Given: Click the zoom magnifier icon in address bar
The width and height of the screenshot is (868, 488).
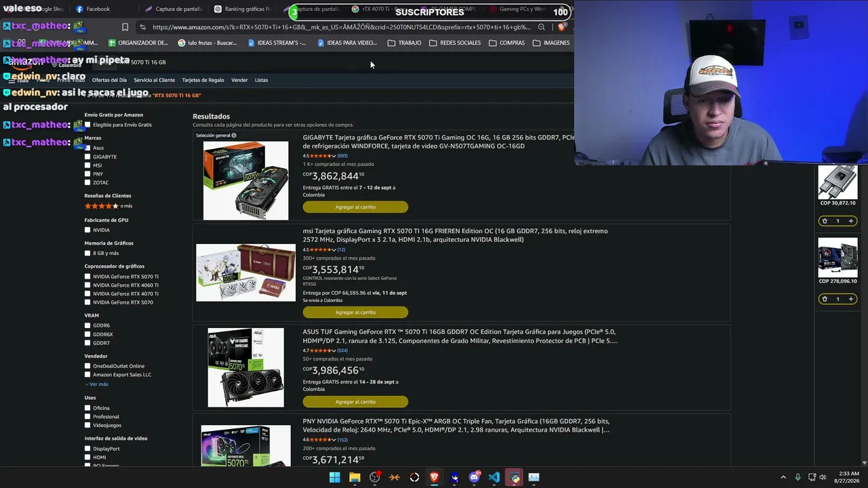Looking at the screenshot, I should tap(541, 27).
